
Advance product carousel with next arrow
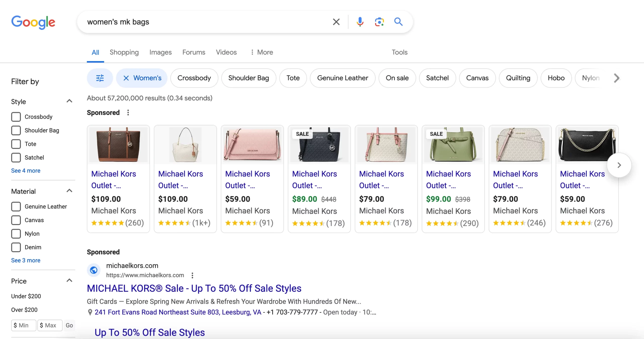(x=619, y=165)
